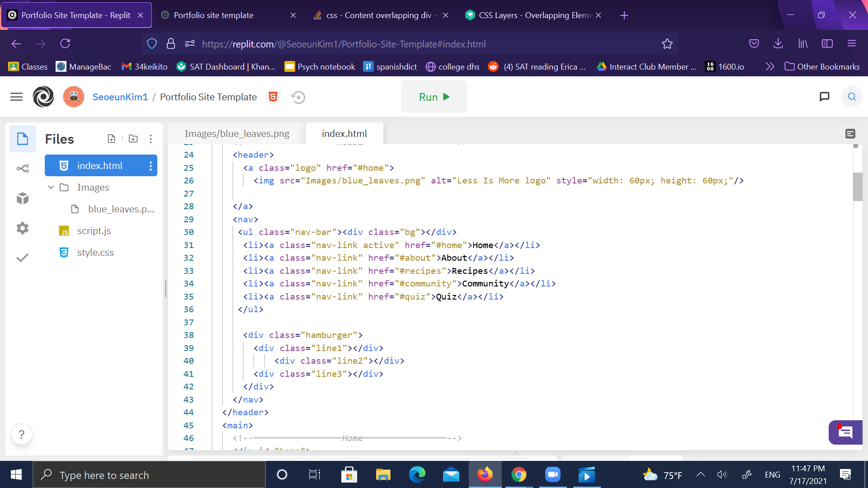Collapse the Images folder
The image size is (868, 488).
coord(51,187)
